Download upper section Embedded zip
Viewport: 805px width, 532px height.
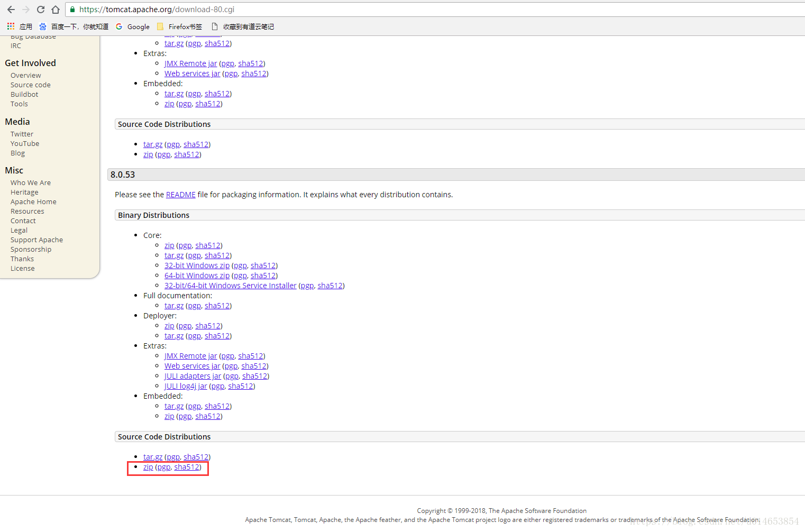point(169,104)
